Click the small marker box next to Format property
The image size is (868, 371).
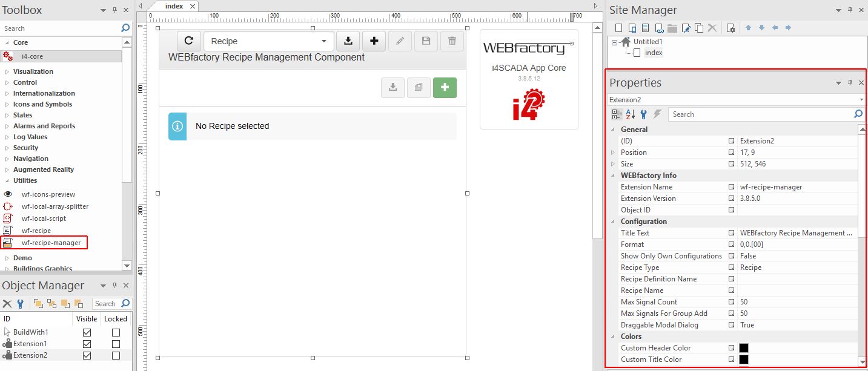tap(731, 245)
